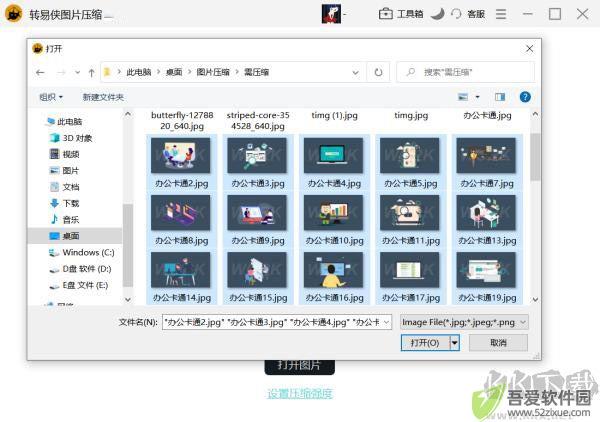
Task: Select 文档 in the navigation tree
Action: coord(65,187)
